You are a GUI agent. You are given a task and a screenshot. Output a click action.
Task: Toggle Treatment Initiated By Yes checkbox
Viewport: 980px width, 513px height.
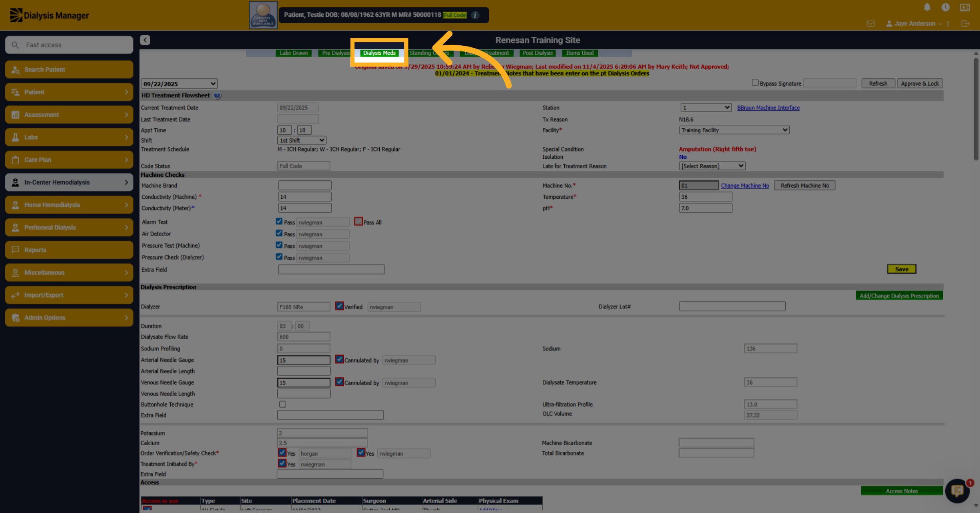click(x=282, y=463)
